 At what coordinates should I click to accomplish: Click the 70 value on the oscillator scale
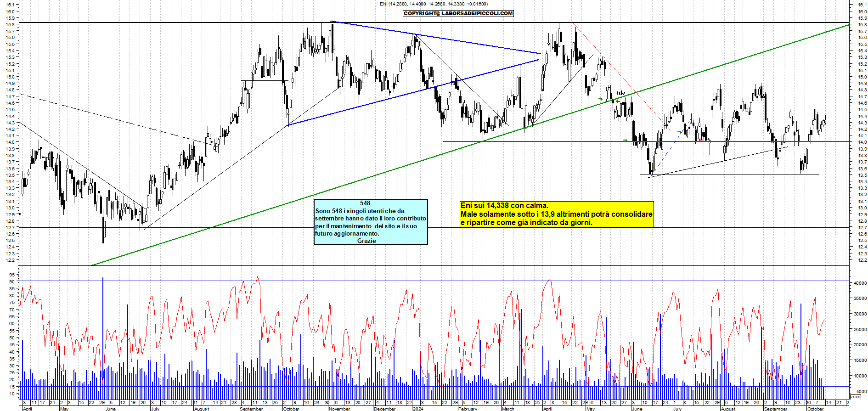pos(12,310)
